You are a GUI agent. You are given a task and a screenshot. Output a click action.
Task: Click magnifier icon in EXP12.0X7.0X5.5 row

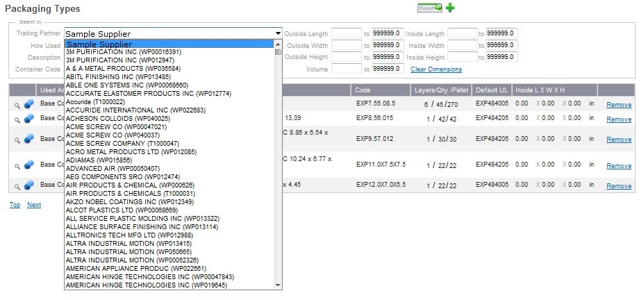pyautogui.click(x=17, y=185)
